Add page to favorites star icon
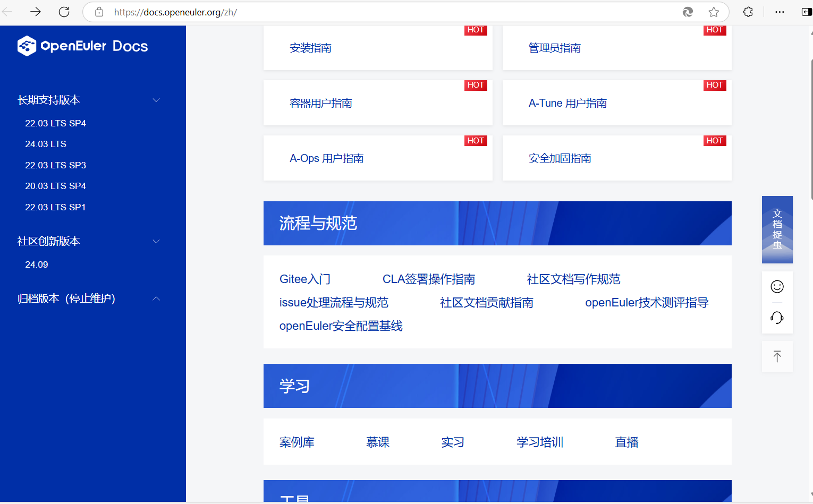Image resolution: width=813 pixels, height=504 pixels. [714, 12]
